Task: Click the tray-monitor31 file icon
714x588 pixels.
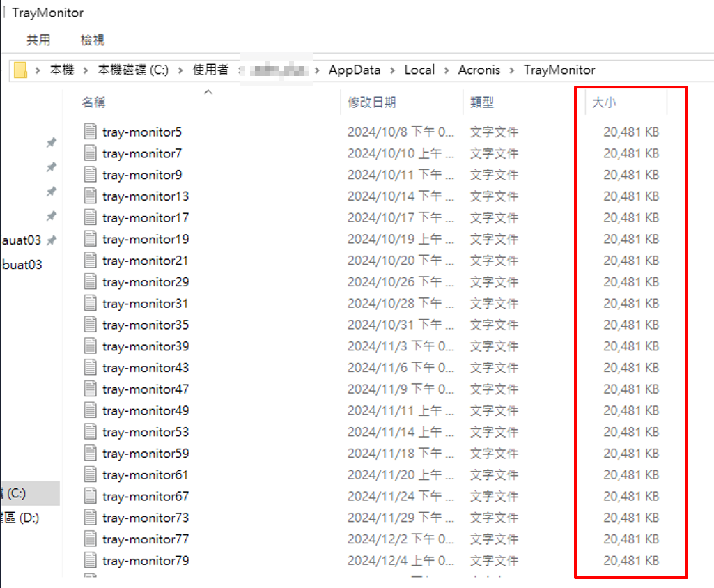Action: (x=90, y=303)
